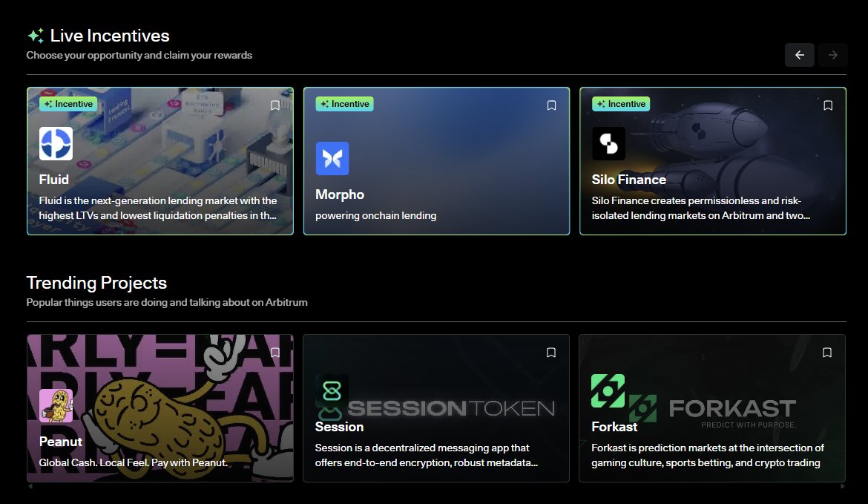Bookmark the Peanut project card
Viewport: 868px width, 504px height.
[275, 353]
